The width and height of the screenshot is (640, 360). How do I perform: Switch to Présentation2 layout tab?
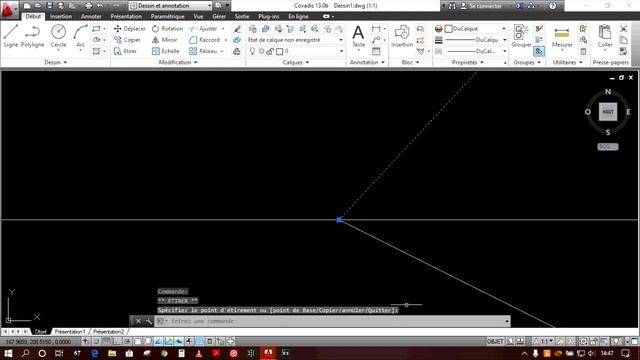tap(108, 331)
